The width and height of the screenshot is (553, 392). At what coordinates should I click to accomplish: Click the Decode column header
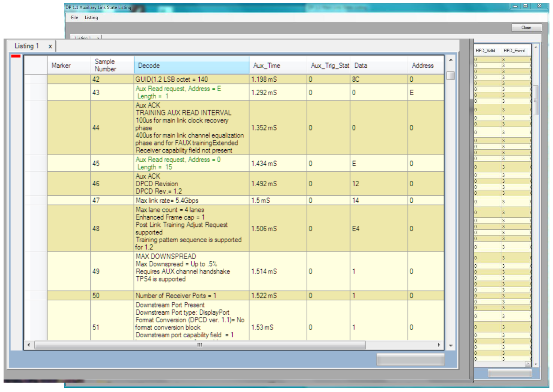pos(192,65)
